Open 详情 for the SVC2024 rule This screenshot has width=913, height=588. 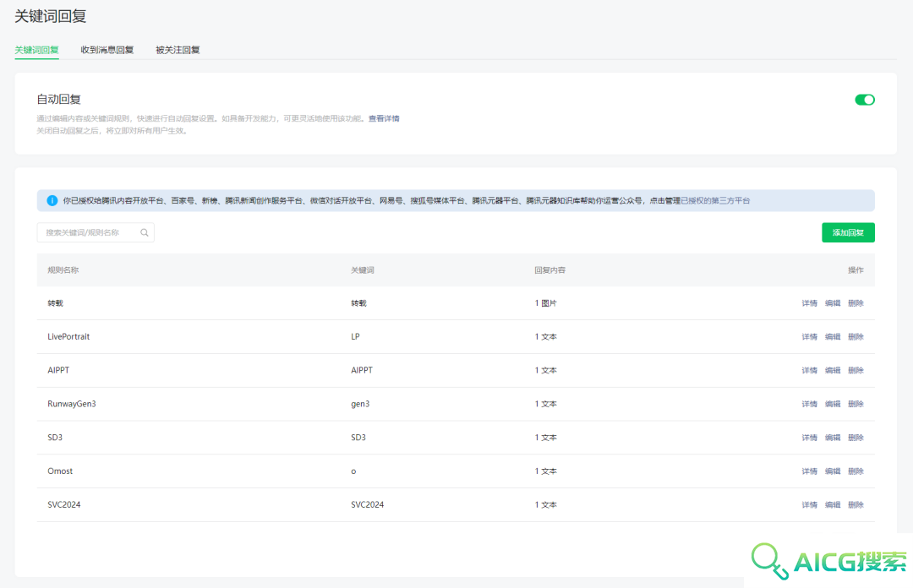(809, 504)
